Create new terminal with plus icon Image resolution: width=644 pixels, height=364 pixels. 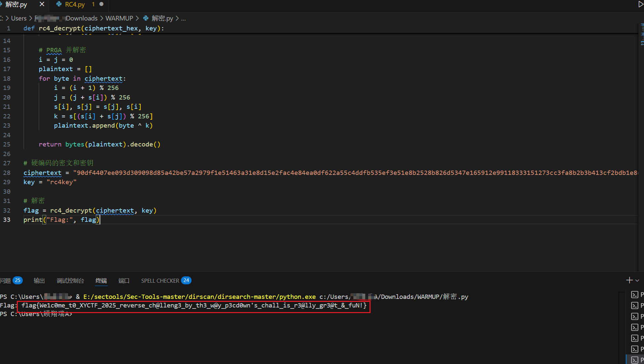[629, 280]
